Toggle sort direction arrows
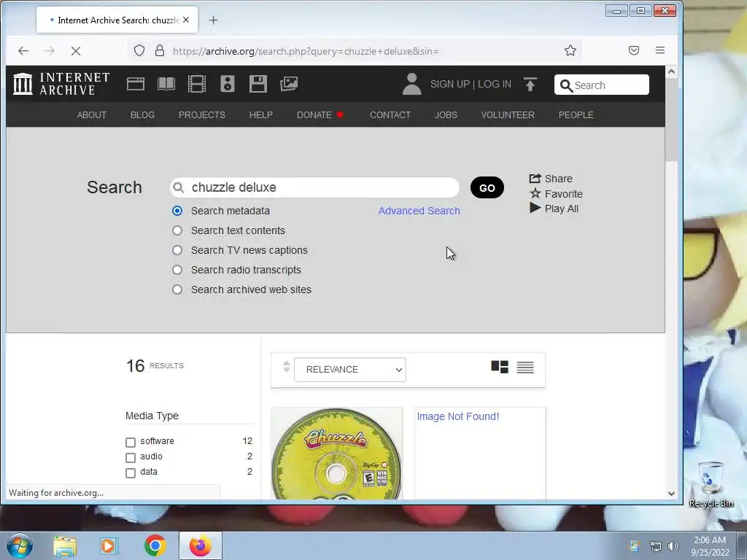Image resolution: width=747 pixels, height=560 pixels. (286, 367)
